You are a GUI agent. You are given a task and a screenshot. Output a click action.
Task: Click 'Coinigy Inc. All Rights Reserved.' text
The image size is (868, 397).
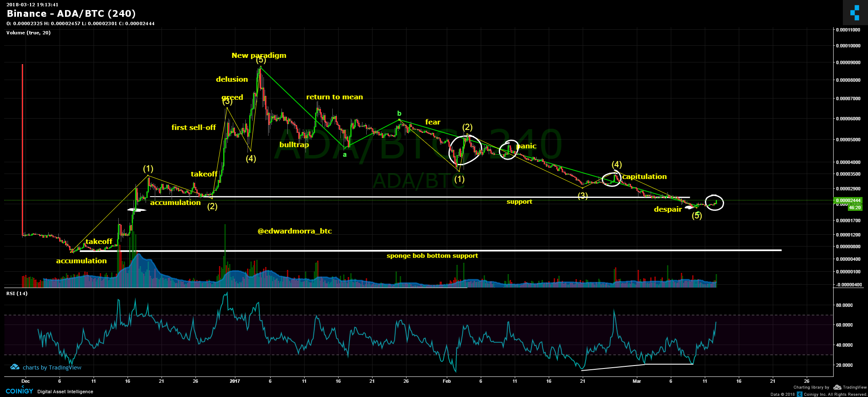click(x=835, y=394)
